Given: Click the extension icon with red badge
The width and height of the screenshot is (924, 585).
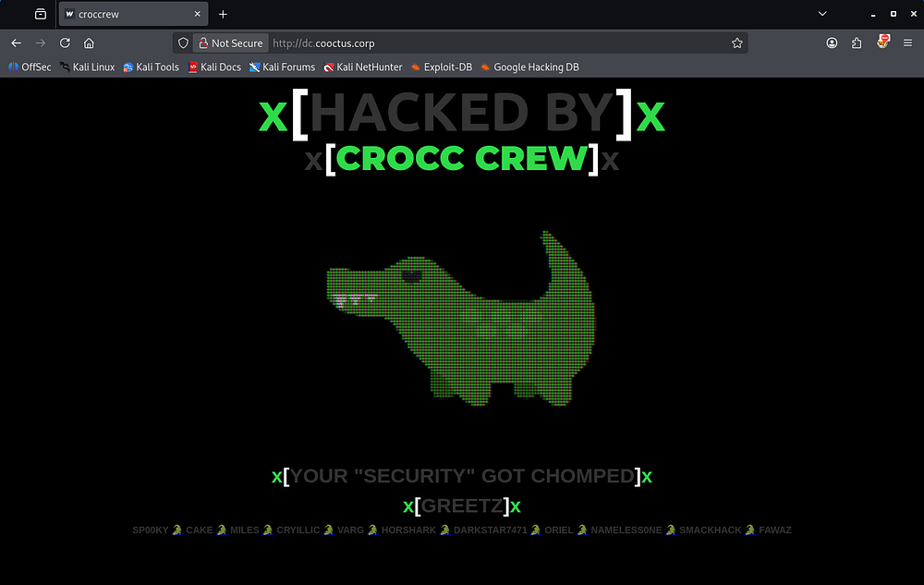Looking at the screenshot, I should click(882, 43).
